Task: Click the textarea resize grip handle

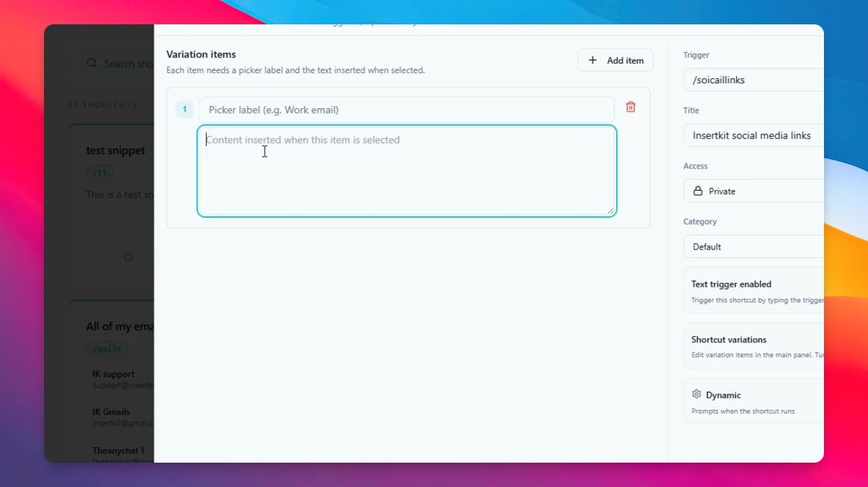Action: point(610,211)
